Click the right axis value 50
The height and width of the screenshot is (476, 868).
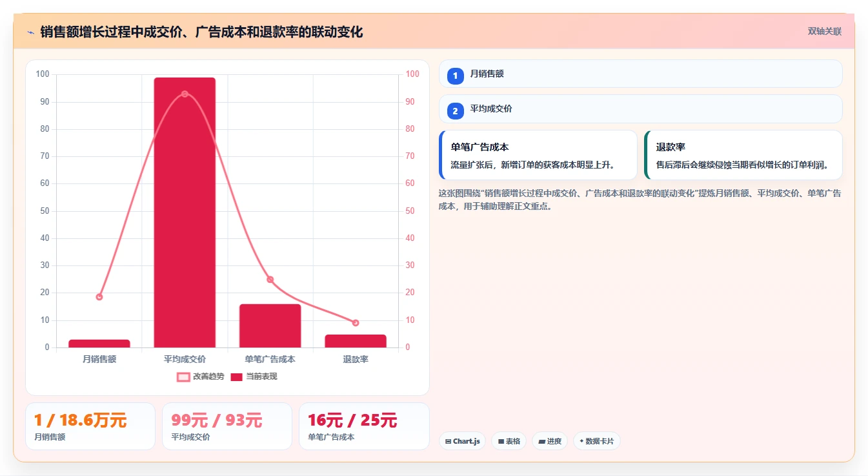pos(411,211)
